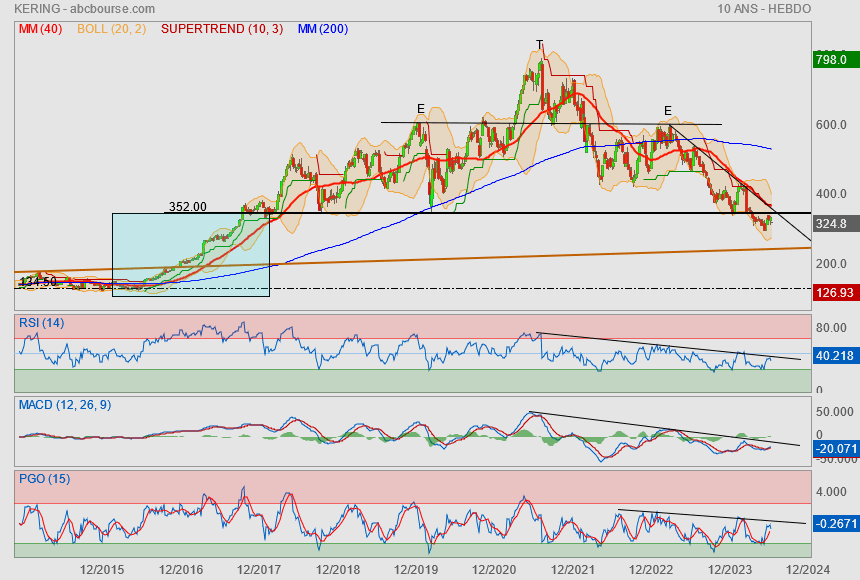Click the blue "-0.2671" PGO value tag
860x580 pixels.
(836, 523)
